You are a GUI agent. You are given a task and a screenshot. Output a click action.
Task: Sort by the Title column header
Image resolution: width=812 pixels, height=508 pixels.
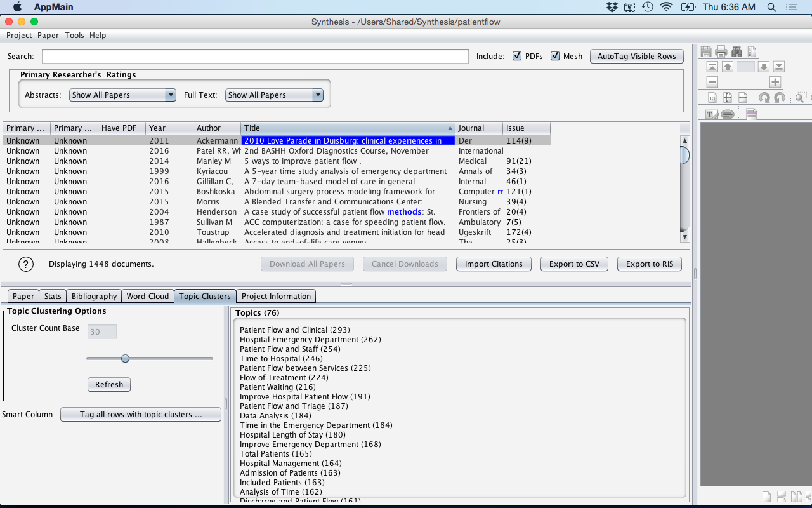[x=348, y=128]
